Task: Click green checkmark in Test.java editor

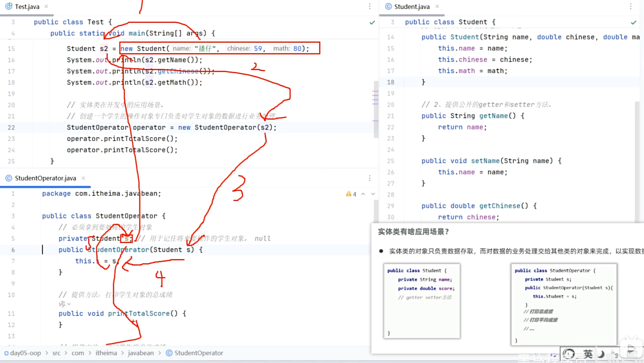Action: click(372, 22)
